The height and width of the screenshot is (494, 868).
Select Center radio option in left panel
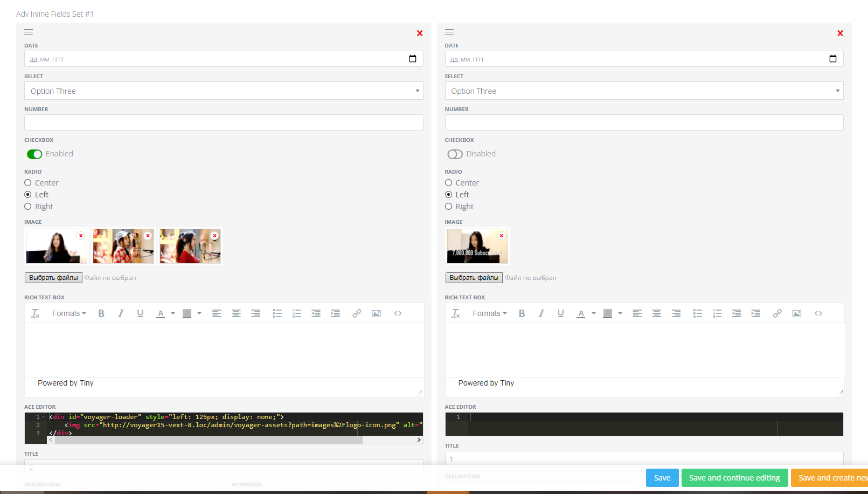tap(28, 183)
